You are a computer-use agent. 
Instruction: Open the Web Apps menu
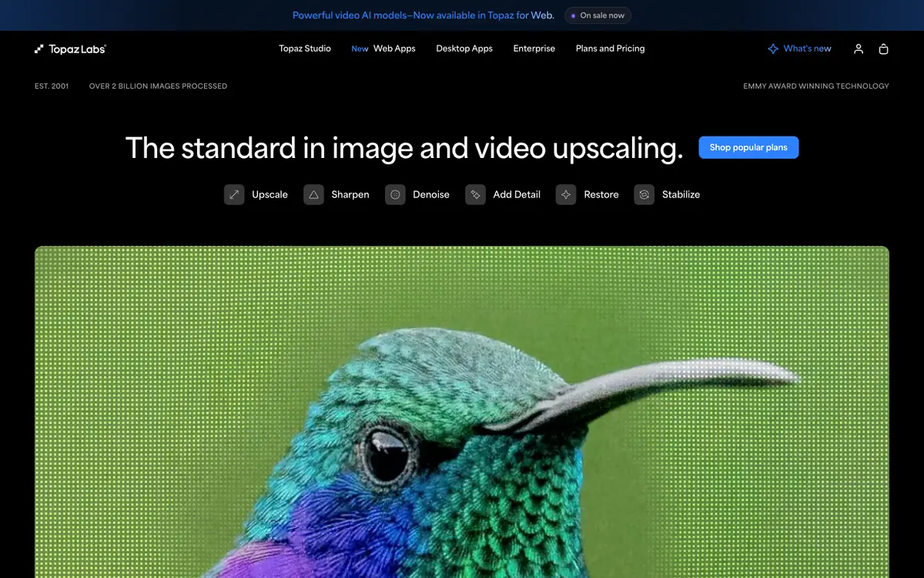tap(394, 49)
